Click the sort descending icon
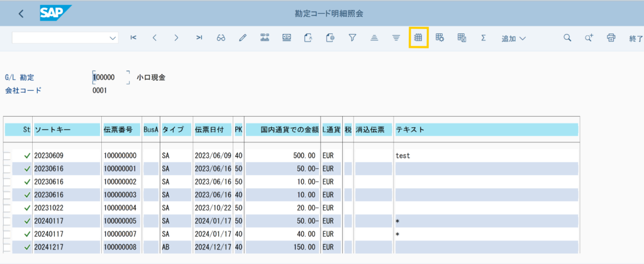Image resolution: width=644 pixels, height=264 pixels. [x=396, y=38]
